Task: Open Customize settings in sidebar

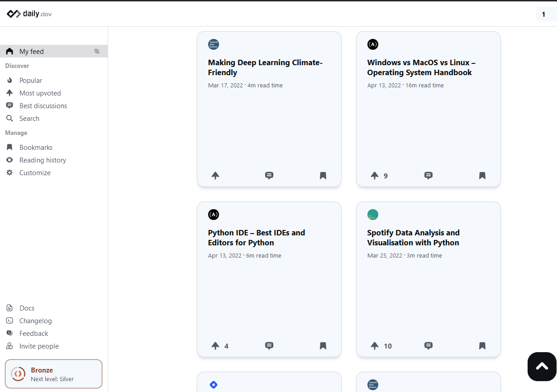Action: [35, 173]
